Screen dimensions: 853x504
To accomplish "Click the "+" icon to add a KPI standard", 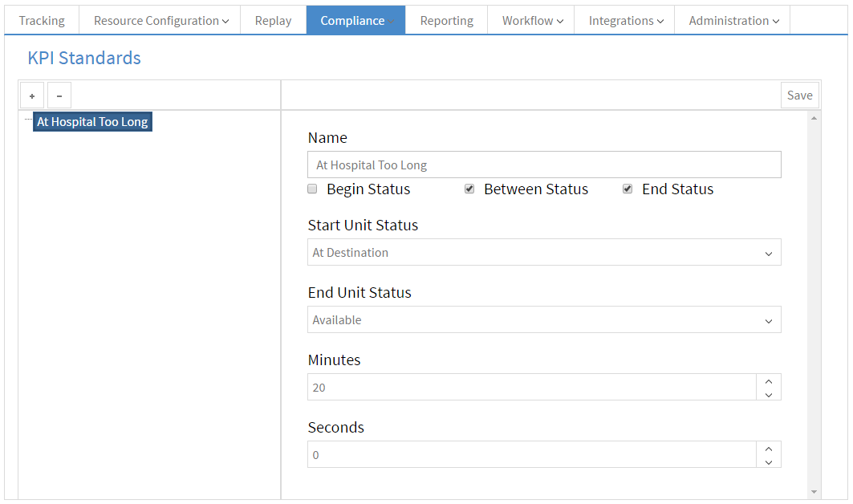I will pyautogui.click(x=31, y=95).
